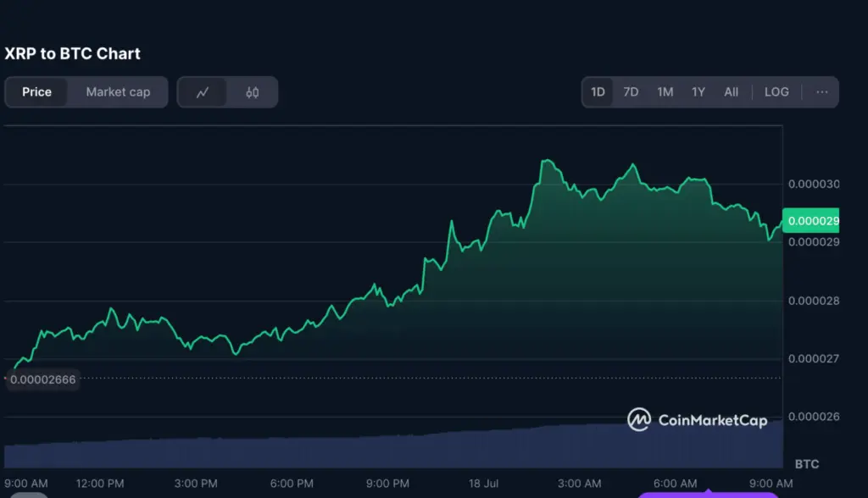Screen dimensions: 868x498
Task: Open the 1M timeframe view
Action: tap(665, 91)
